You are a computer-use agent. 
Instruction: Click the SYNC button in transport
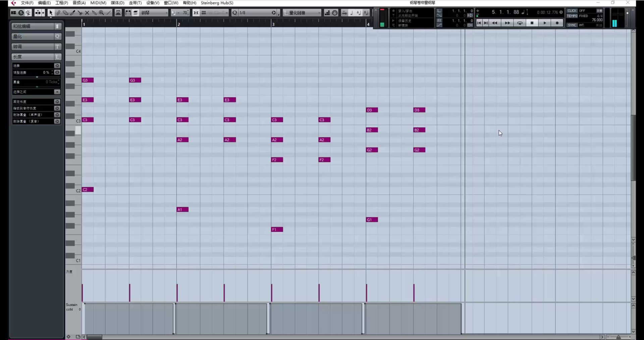click(x=572, y=25)
